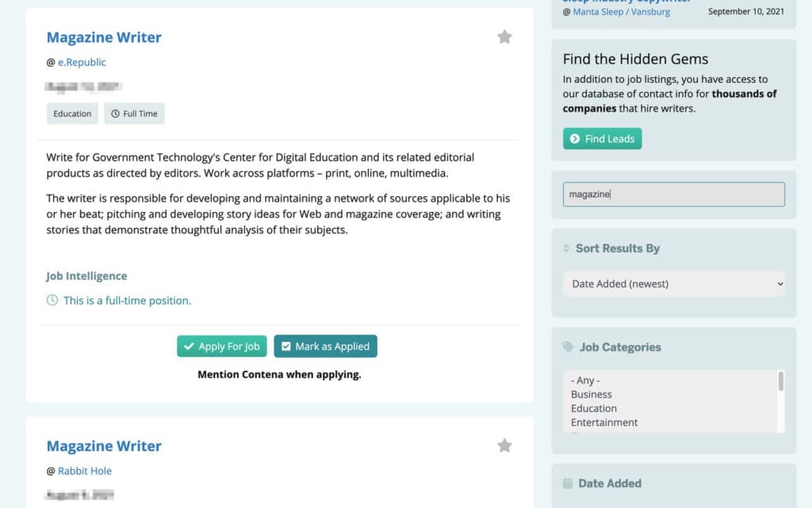
Task: Open the e.Republic company link
Action: coord(81,62)
